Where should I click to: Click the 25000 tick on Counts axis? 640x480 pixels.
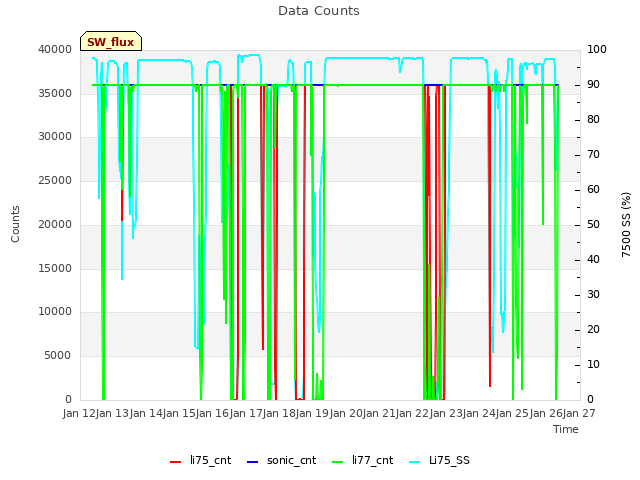point(55,180)
